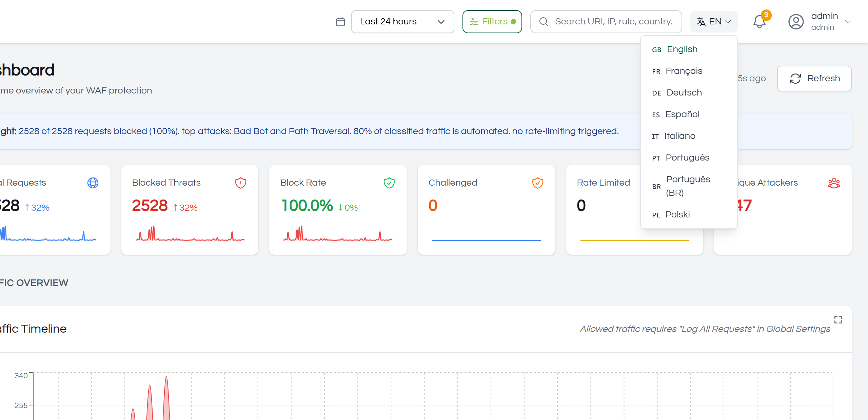Select Português (BR) language option

pos(689,186)
